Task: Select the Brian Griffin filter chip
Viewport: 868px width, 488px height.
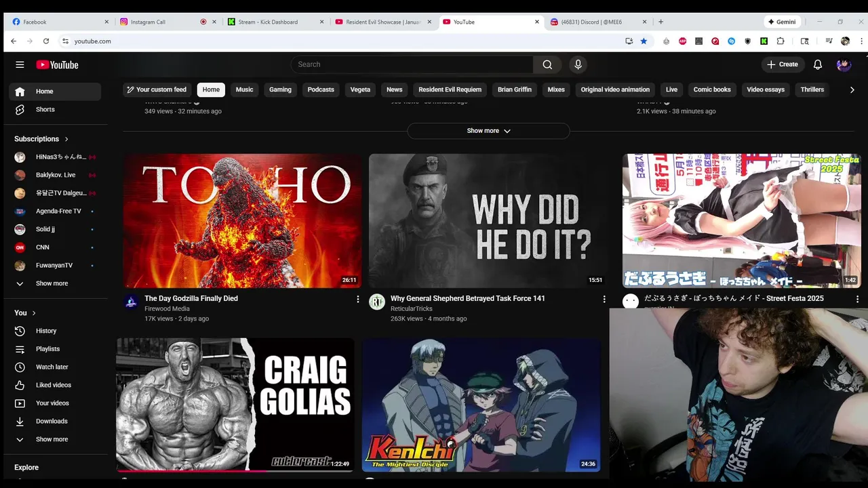Action: coord(515,89)
